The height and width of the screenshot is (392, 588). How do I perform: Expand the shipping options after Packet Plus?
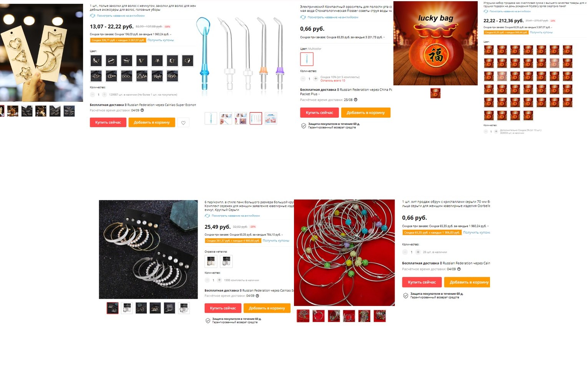tap(319, 94)
